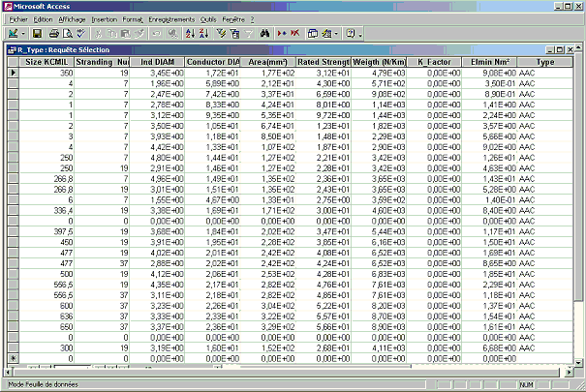This screenshot has height=392, width=586.
Task: Click the Size cell with value 336,4
Action: 46,210
